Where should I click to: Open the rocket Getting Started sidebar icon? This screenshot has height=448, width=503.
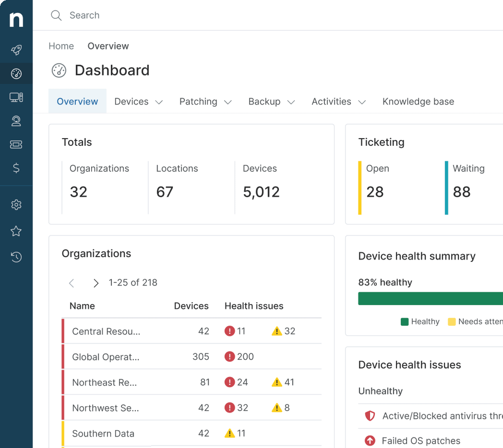[x=16, y=50]
